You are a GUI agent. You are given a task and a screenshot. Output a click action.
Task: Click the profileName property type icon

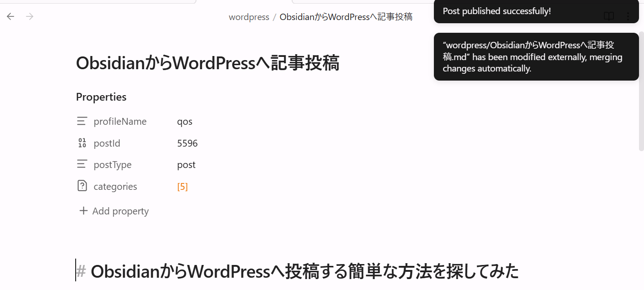pos(82,122)
